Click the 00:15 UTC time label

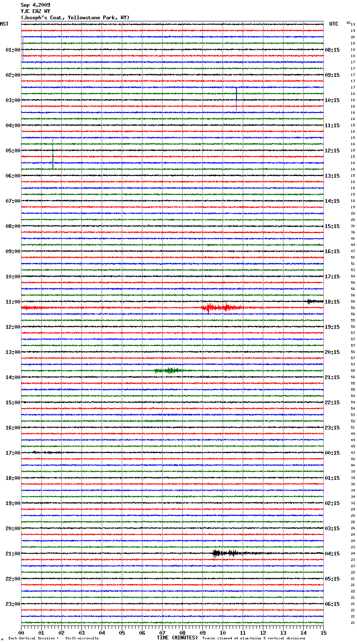pos(332,453)
